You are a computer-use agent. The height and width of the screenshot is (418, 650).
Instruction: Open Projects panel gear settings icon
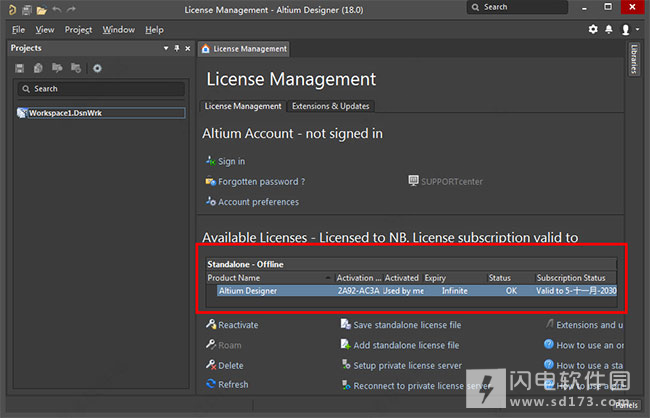97,68
